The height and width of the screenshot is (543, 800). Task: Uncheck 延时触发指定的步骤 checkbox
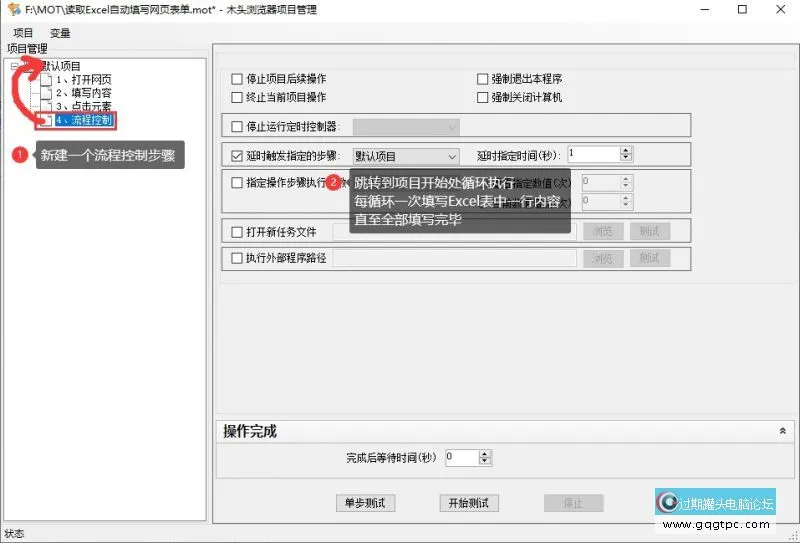237,156
